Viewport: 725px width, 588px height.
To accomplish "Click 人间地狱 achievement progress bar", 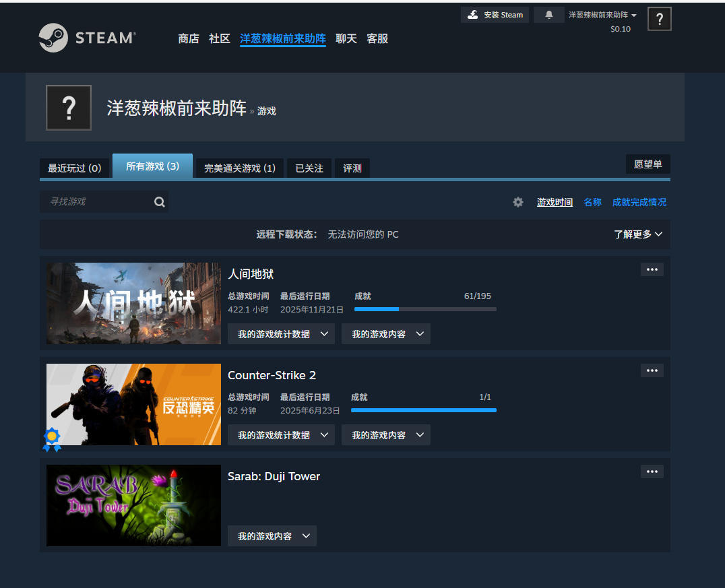I will 425,309.
